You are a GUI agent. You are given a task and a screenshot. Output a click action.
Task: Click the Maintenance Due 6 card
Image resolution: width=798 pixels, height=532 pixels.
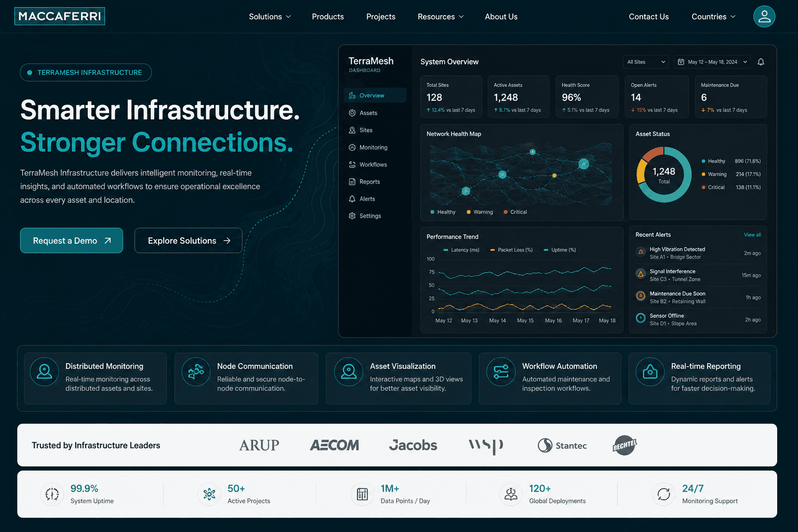coord(730,97)
